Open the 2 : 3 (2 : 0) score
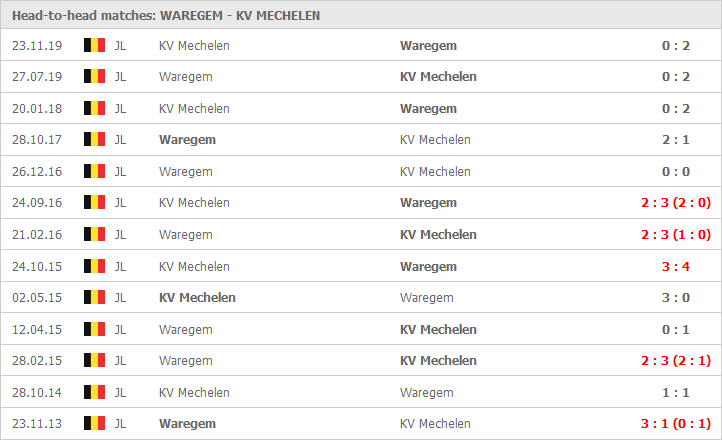 point(675,203)
